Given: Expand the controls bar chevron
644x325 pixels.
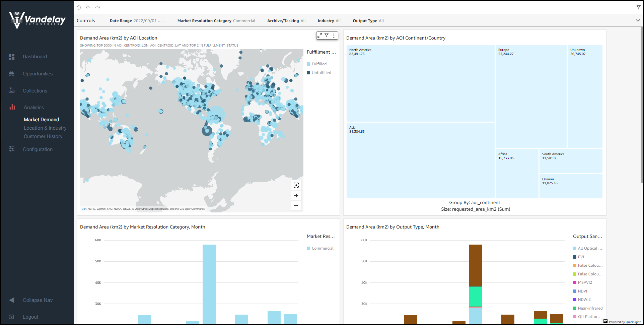Looking at the screenshot, I should (638, 20).
